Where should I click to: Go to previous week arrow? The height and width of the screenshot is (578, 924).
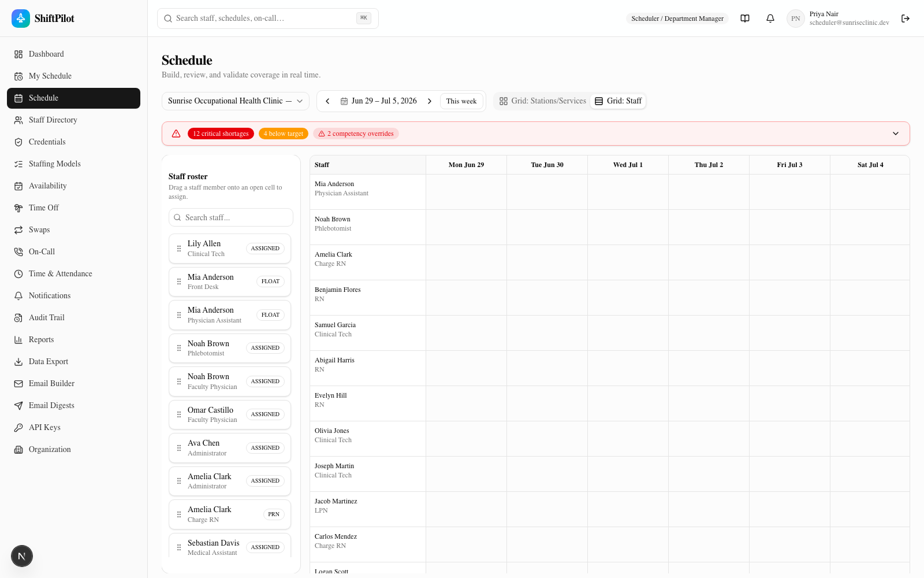(x=327, y=101)
